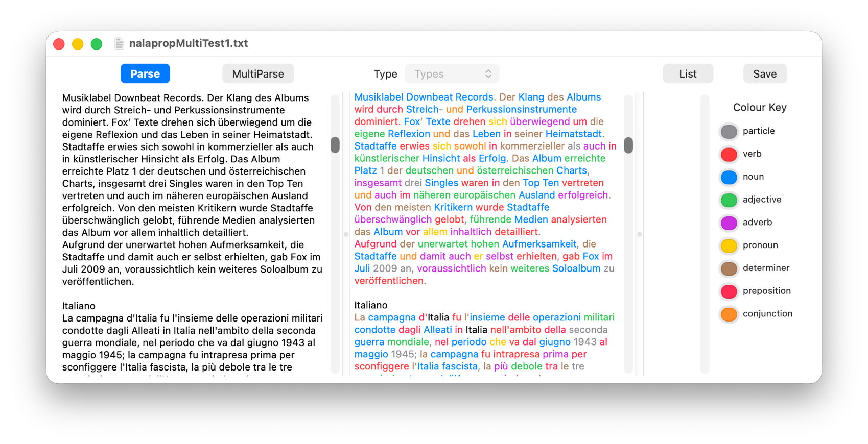Save the parsed document

coord(764,74)
